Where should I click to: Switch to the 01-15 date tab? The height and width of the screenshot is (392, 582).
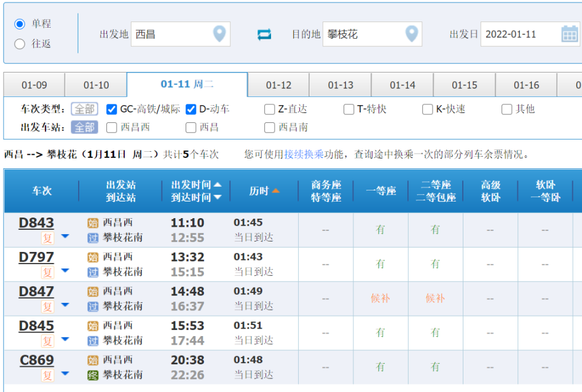(x=464, y=85)
